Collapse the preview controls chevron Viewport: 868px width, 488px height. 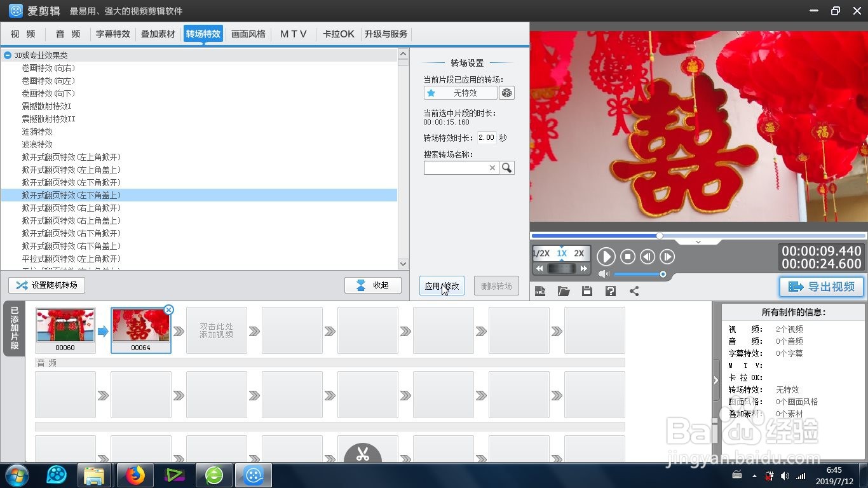pyautogui.click(x=698, y=241)
